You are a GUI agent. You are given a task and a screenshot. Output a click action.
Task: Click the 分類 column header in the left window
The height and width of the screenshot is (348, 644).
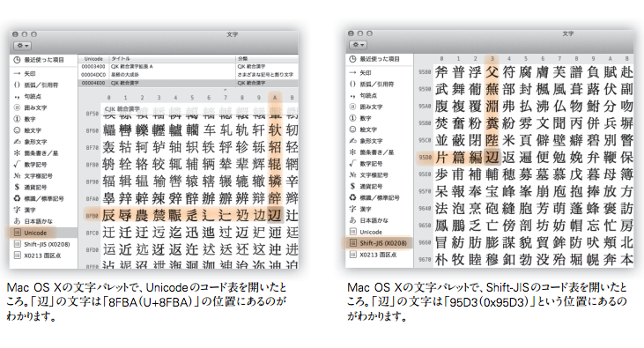pos(267,59)
